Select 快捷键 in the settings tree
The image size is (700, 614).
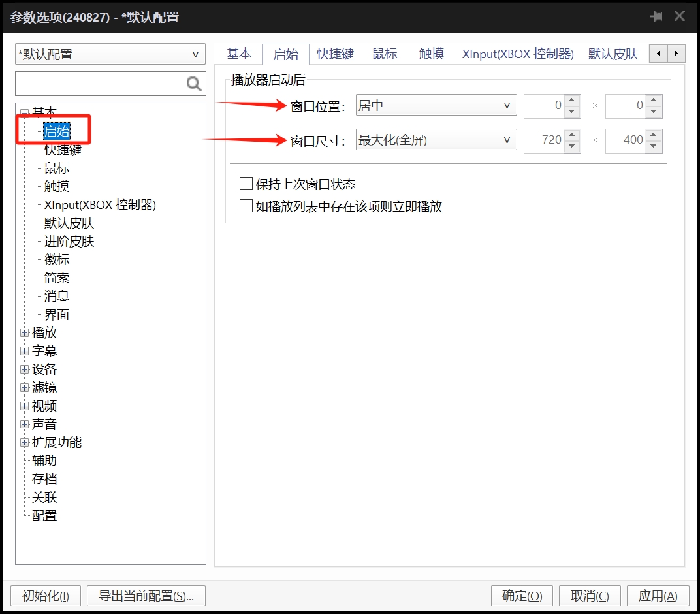pos(63,150)
